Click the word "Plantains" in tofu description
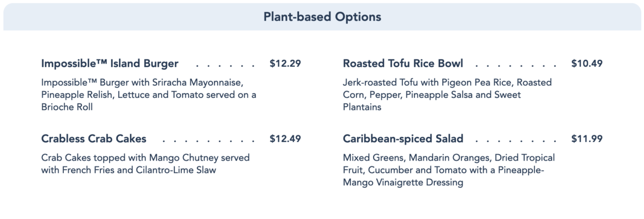The height and width of the screenshot is (219, 644). click(362, 107)
